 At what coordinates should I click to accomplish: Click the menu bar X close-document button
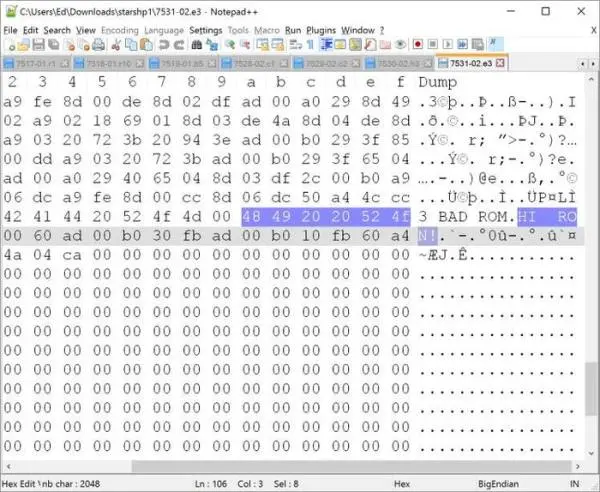[594, 30]
